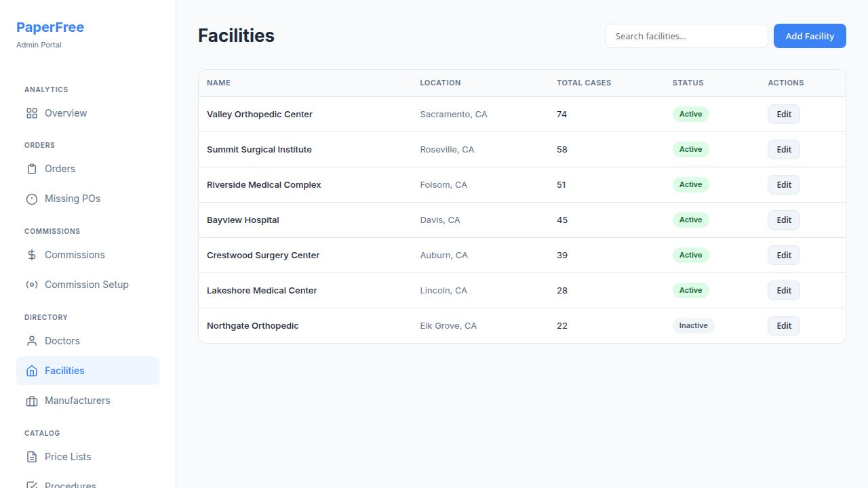Click the Inactive status badge for Northgate Orthopedic
Image resolution: width=868 pixels, height=488 pixels.
[x=694, y=325]
